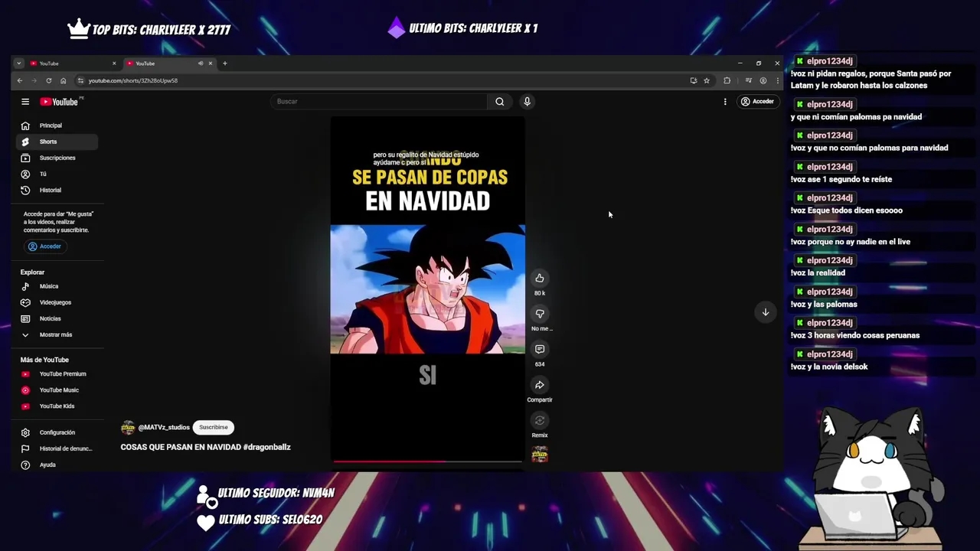Install app icon in address bar
Screen dimensions: 980x551
pyautogui.click(x=693, y=80)
